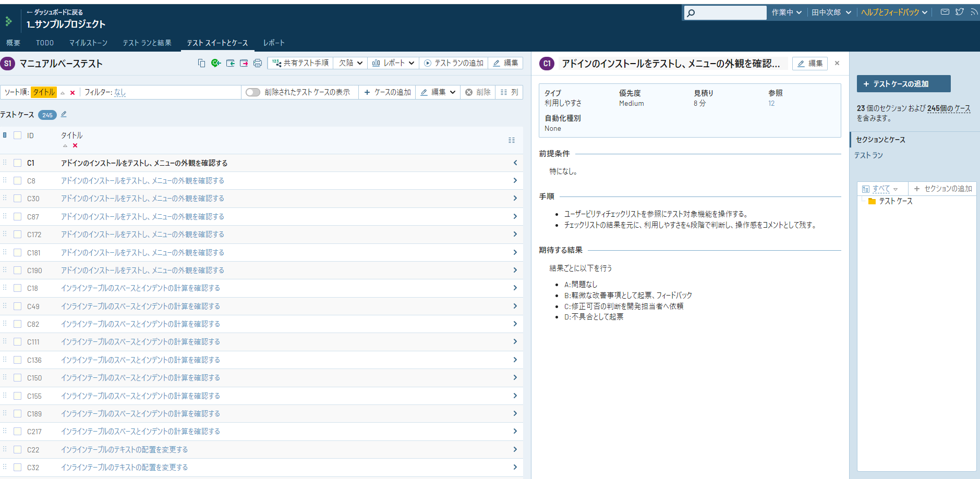Click the columns icon in the table header row
Screen dimensions: 980x479
tap(512, 140)
